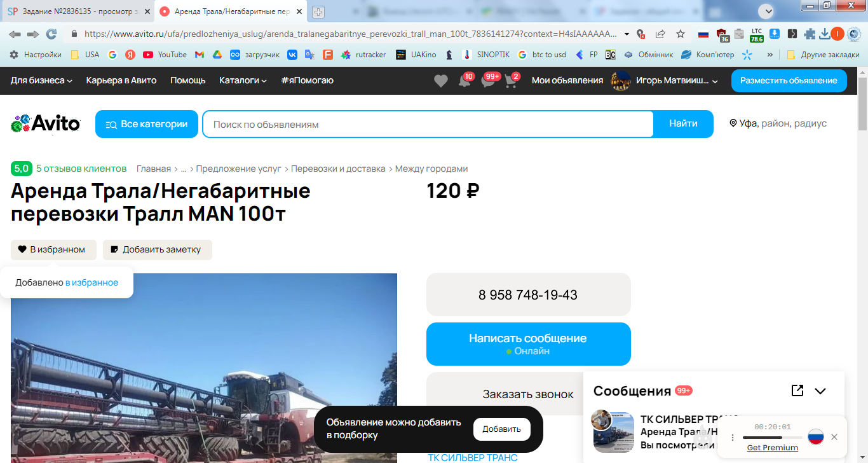
Task: Open the favorites heart icon in Avito header
Action: click(441, 81)
